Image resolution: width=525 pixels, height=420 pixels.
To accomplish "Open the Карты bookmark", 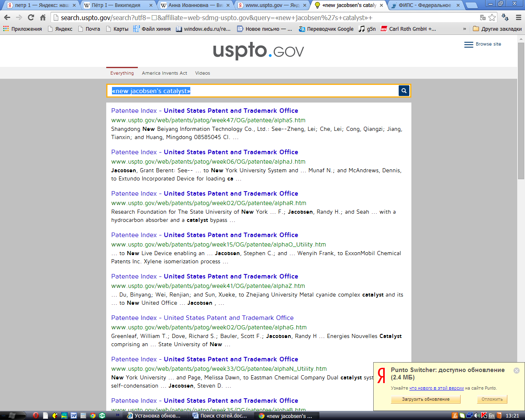I will click(117, 29).
